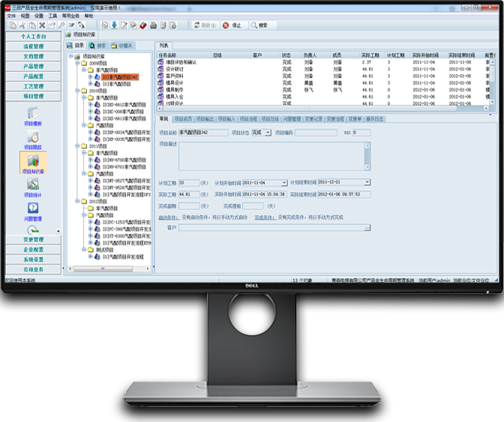Open the 文件 menu
Screen dimensions: 504x422
(11, 15)
